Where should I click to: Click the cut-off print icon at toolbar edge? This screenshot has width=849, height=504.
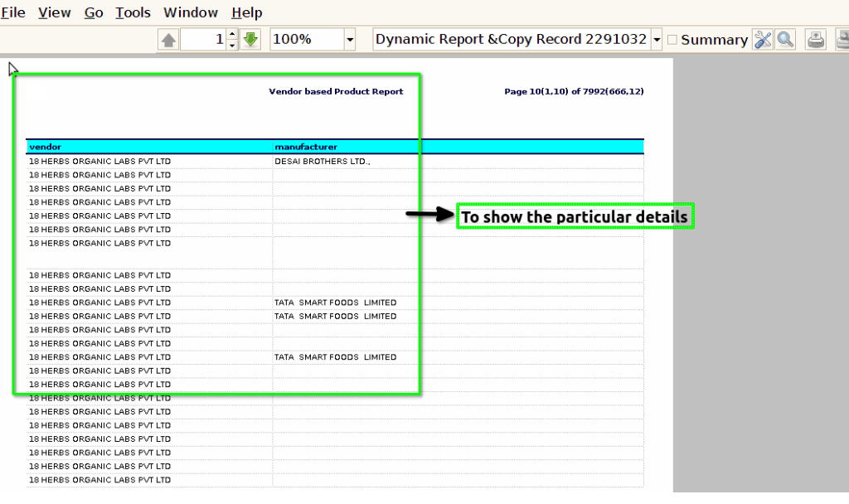842,40
